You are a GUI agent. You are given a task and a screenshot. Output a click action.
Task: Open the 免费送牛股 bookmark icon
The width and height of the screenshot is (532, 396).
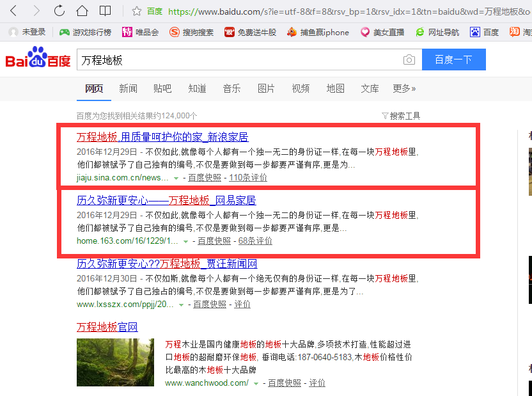coord(230,32)
